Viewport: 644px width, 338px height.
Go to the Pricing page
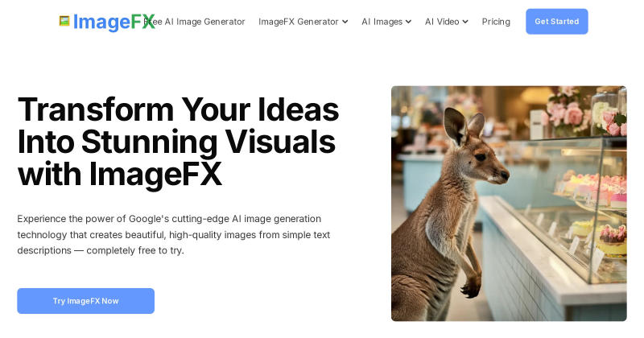tap(496, 22)
